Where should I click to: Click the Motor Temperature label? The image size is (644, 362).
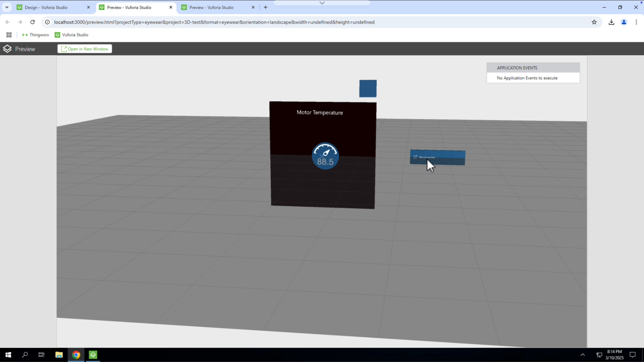pos(320,113)
